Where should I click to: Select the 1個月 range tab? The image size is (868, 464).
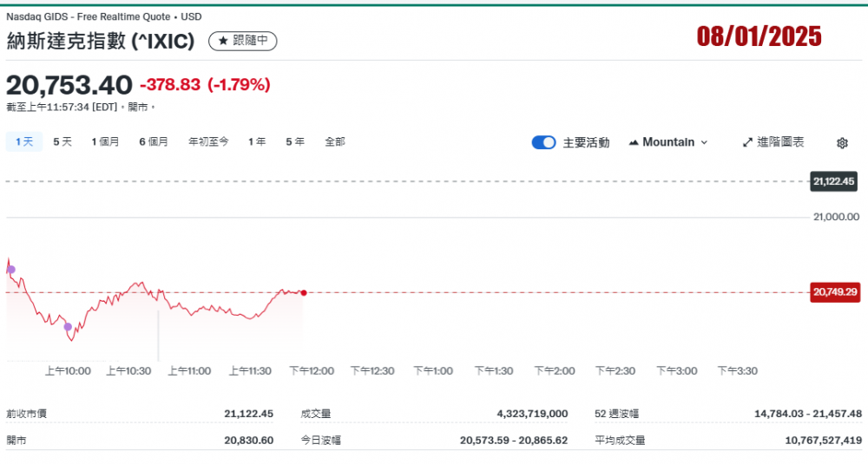[105, 141]
